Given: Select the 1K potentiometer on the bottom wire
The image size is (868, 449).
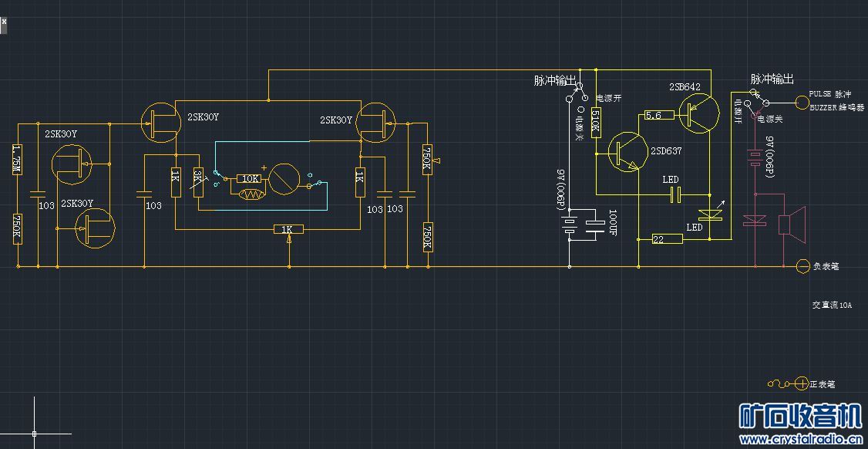Looking at the screenshot, I should (288, 229).
